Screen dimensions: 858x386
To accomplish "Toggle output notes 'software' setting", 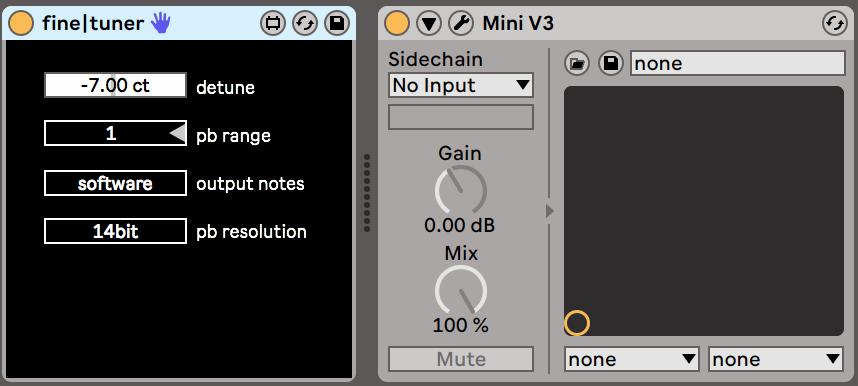I will [x=115, y=183].
